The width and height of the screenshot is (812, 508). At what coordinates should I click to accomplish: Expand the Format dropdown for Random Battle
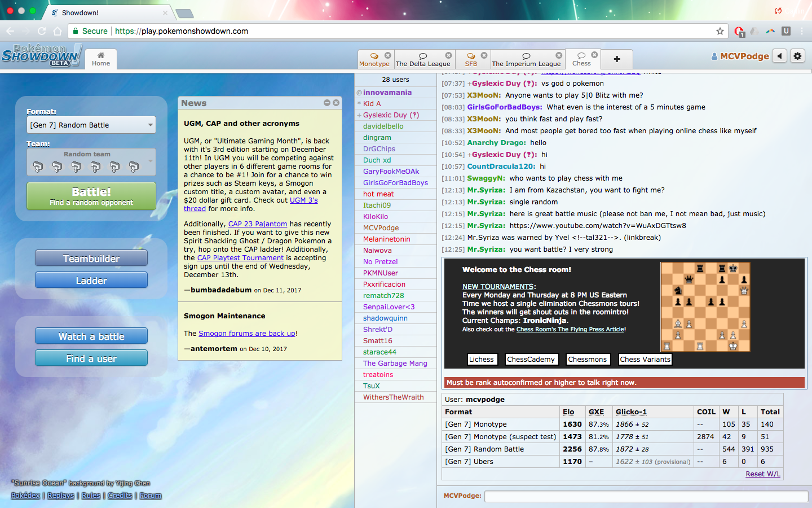pyautogui.click(x=91, y=125)
